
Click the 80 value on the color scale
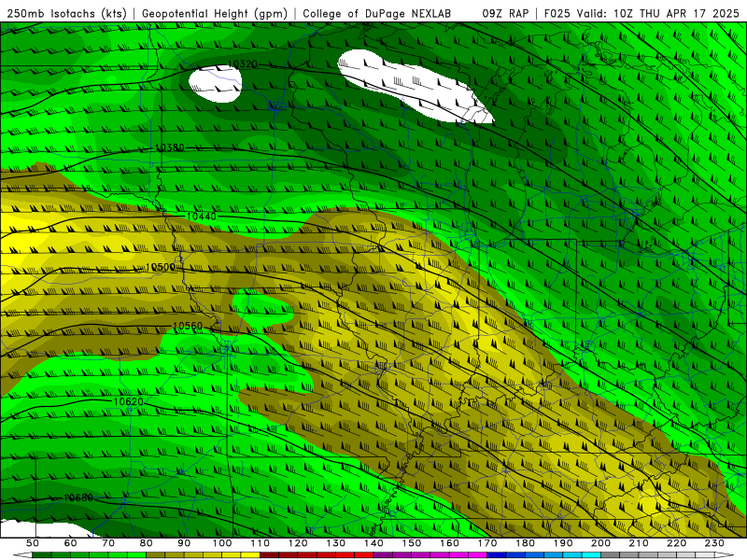pos(147,543)
